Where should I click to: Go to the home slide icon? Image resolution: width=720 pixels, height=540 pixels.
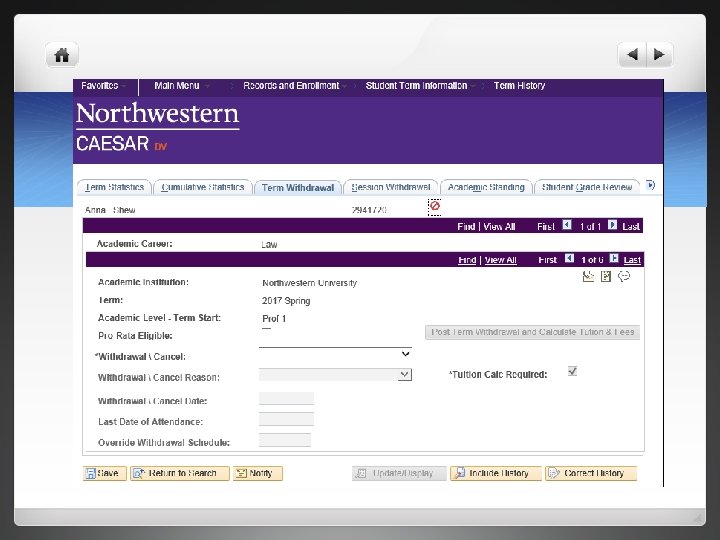(x=62, y=55)
